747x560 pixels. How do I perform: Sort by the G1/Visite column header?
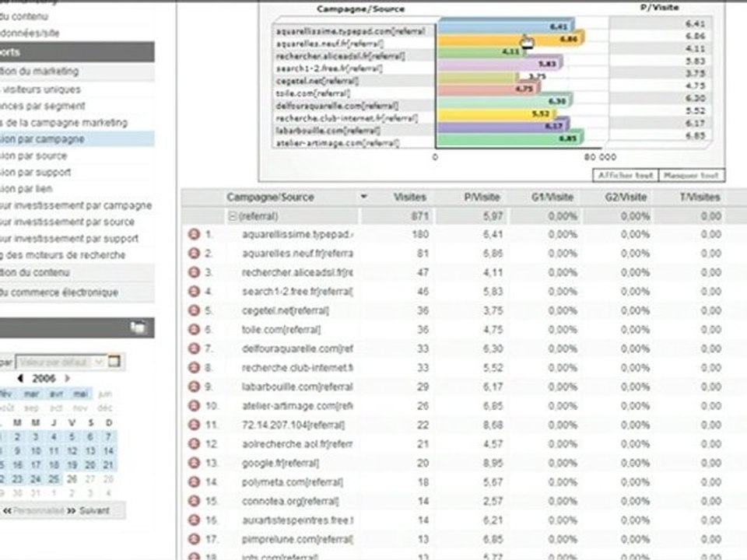click(552, 197)
